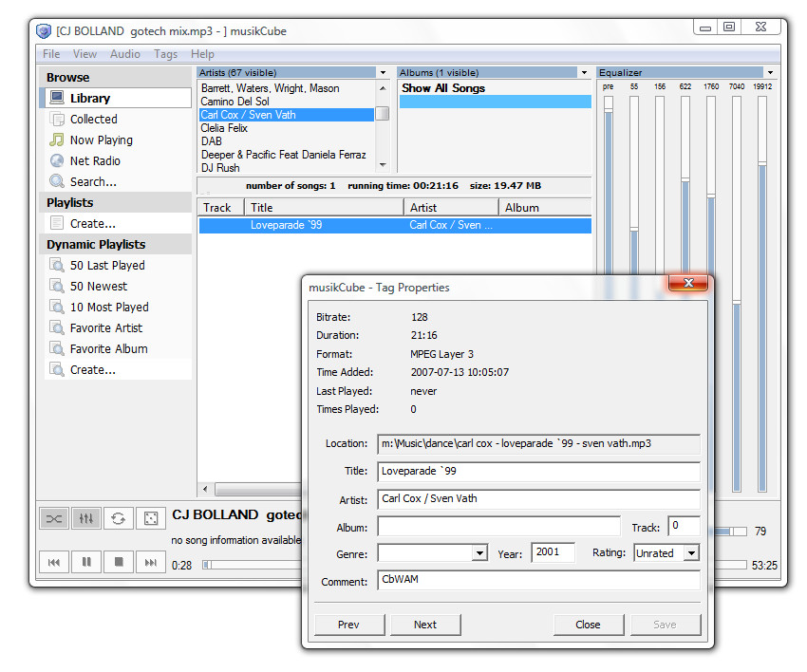Click Show All Songs in Albums
807x672 pixels.
443,88
